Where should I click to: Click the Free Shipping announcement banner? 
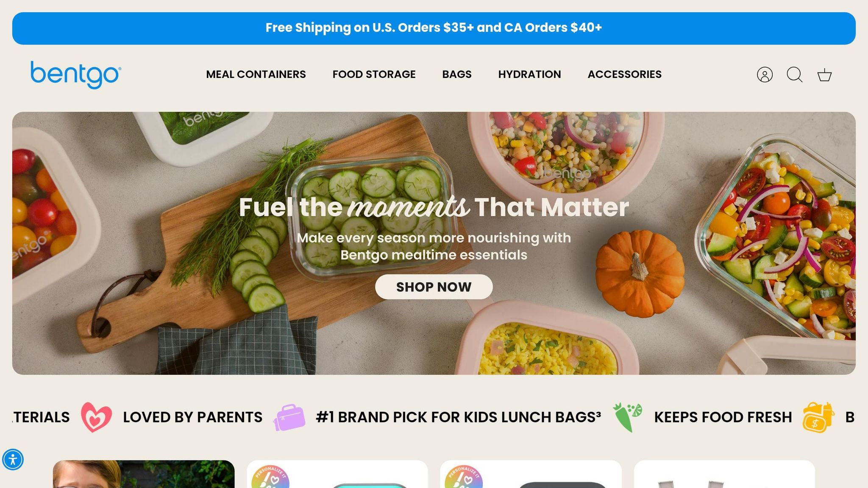434,28
